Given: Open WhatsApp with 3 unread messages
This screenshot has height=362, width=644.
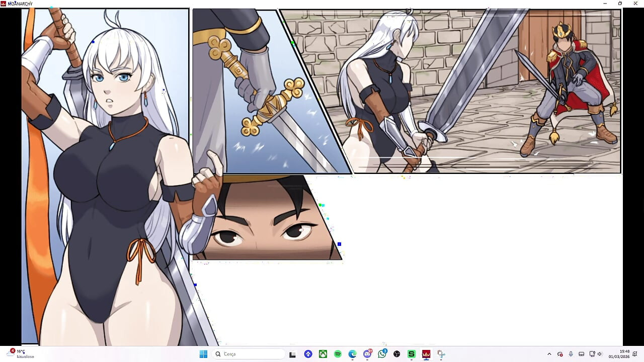Looking at the screenshot, I should pyautogui.click(x=382, y=354).
